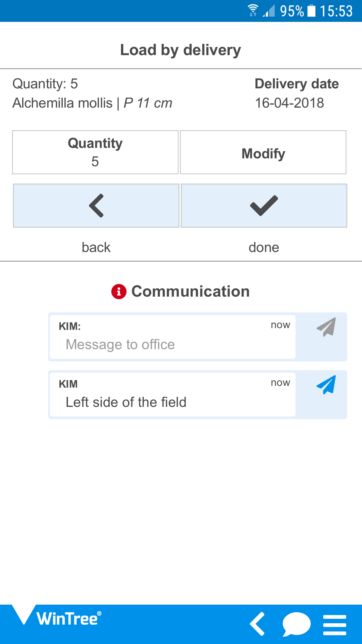Tap the Communication section heading
This screenshot has height=644, width=362.
click(190, 291)
